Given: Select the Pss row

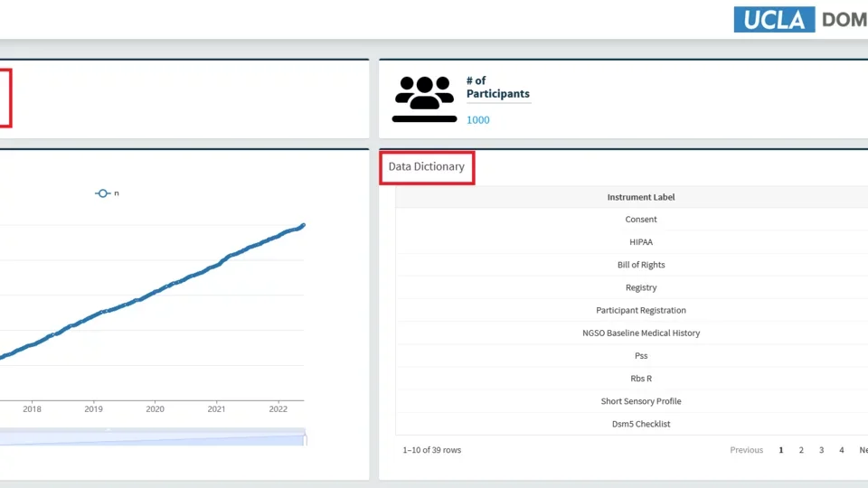Looking at the screenshot, I should (x=632, y=355).
